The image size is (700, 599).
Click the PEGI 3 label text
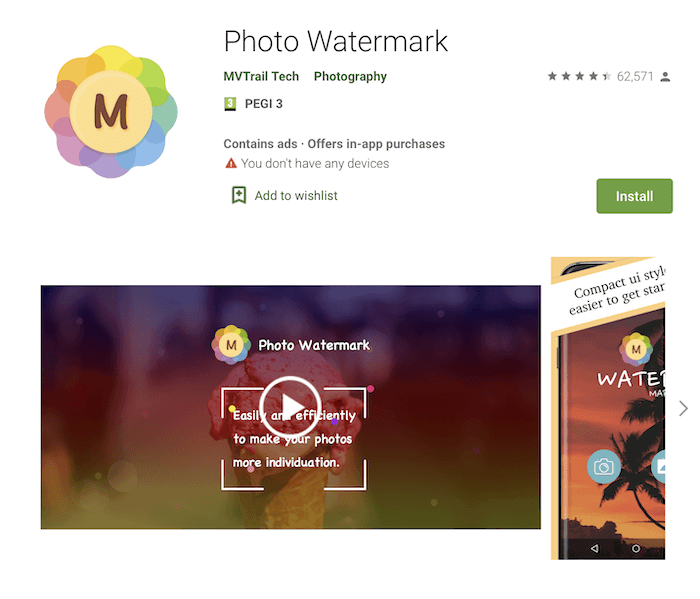click(x=263, y=104)
